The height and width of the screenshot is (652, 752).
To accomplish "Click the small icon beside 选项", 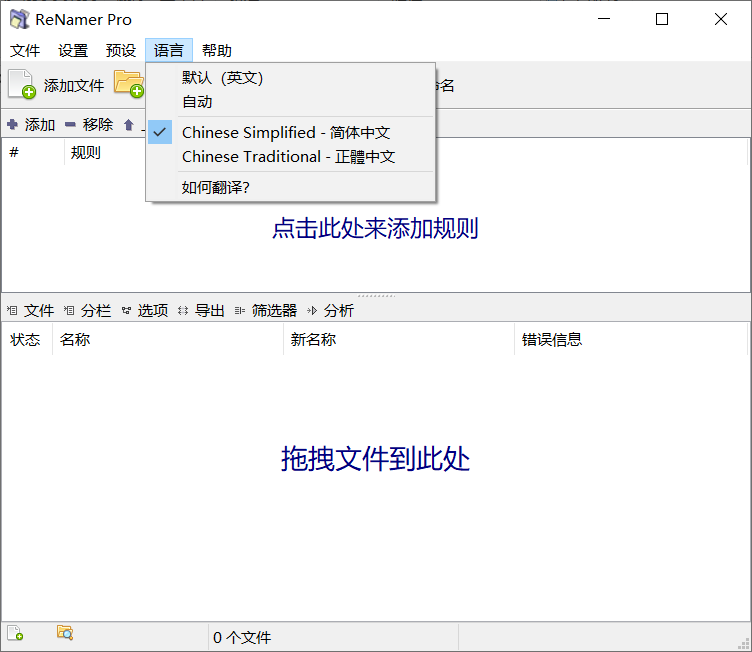I will click(126, 310).
